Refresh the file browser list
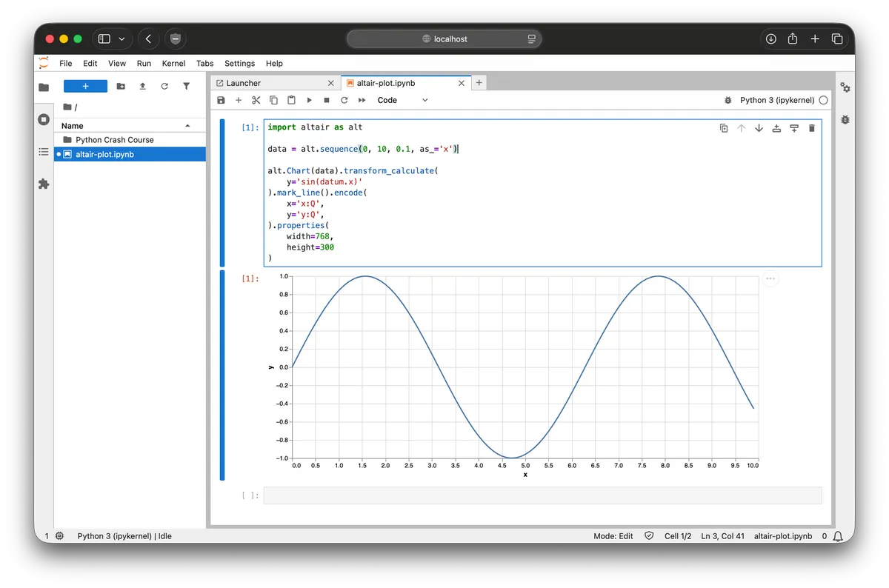889x588 pixels. (164, 86)
